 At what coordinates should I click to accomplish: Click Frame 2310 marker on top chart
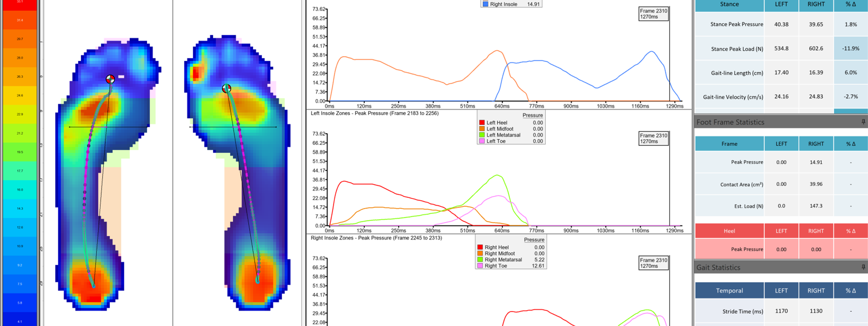(653, 14)
